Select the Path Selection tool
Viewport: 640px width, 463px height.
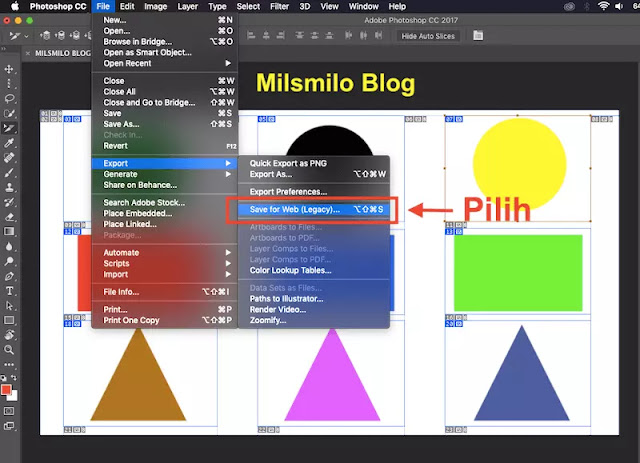click(9, 305)
